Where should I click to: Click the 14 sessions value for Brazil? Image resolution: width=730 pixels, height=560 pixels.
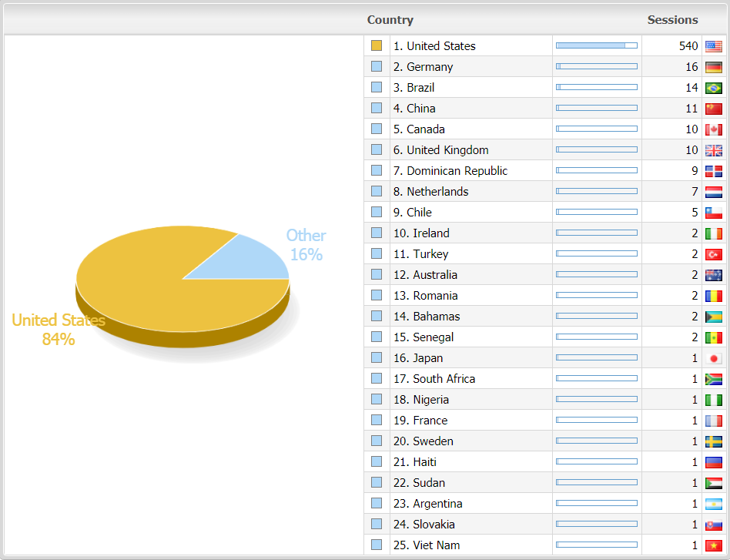tap(691, 88)
